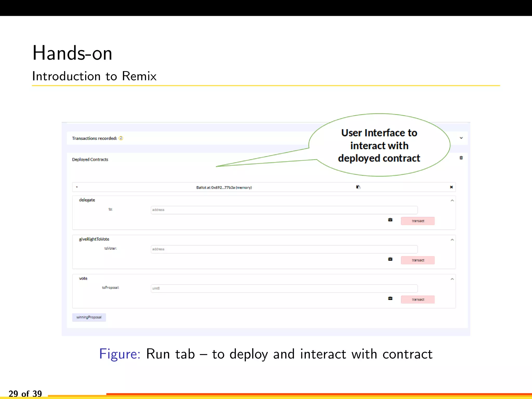The height and width of the screenshot is (399, 532).
Task: Click the transactions recorded count badge
Action: pyautogui.click(x=121, y=138)
